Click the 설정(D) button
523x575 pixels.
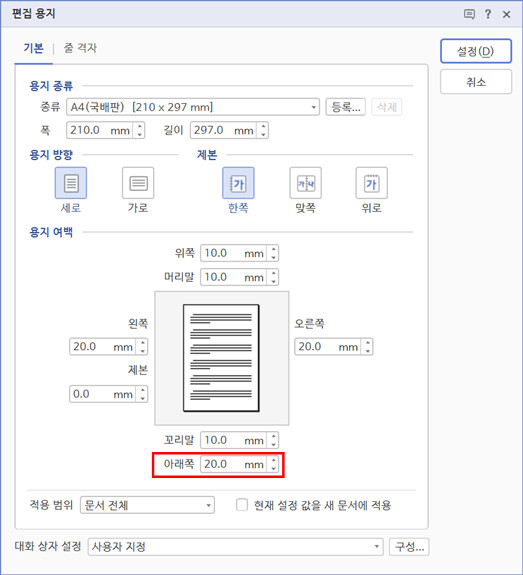coord(476,51)
